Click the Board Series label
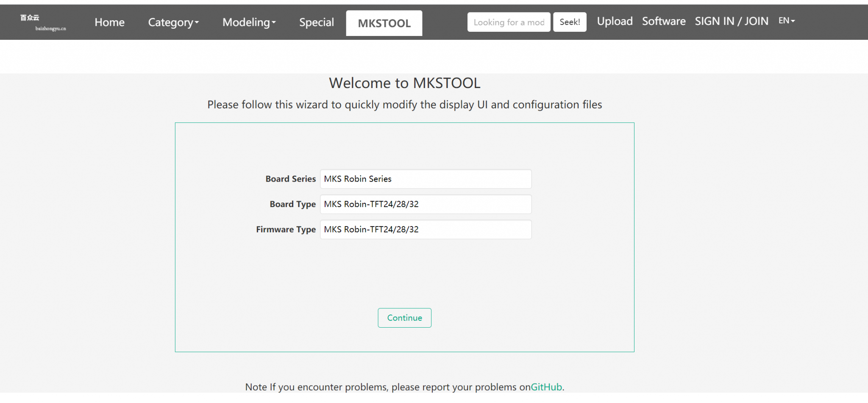868x403 pixels. tap(291, 179)
